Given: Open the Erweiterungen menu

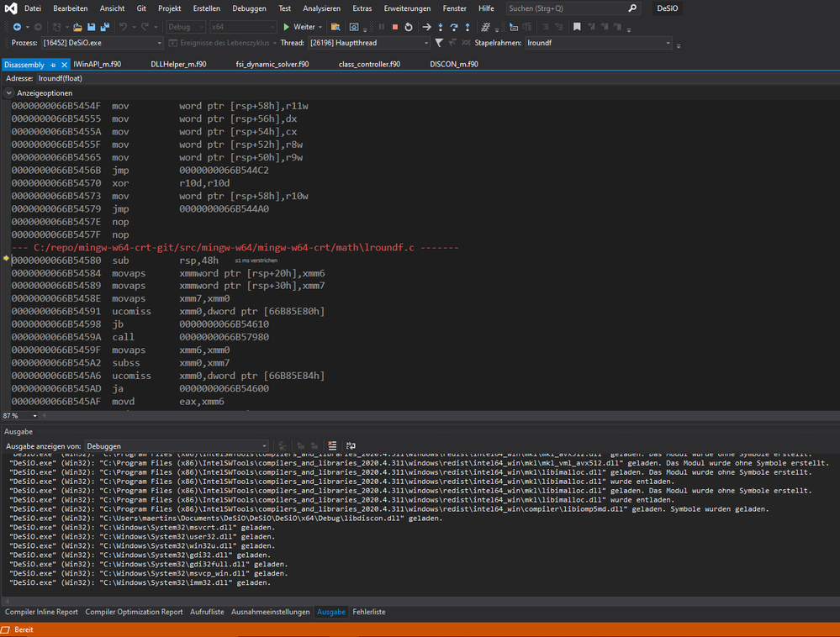Looking at the screenshot, I should tap(407, 8).
